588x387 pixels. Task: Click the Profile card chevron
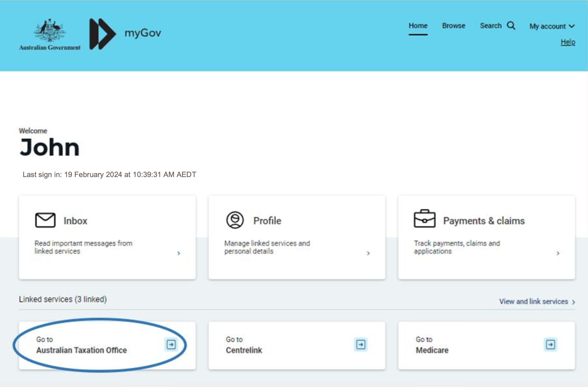(x=368, y=253)
